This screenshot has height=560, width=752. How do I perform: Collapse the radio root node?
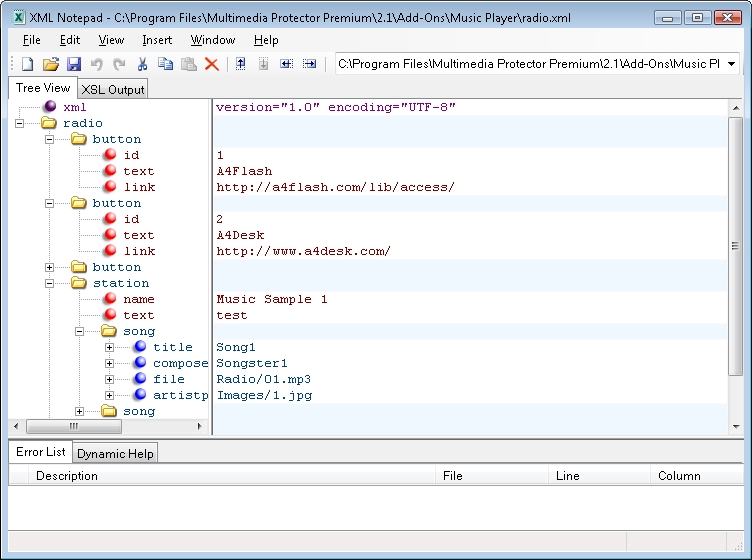(20, 123)
